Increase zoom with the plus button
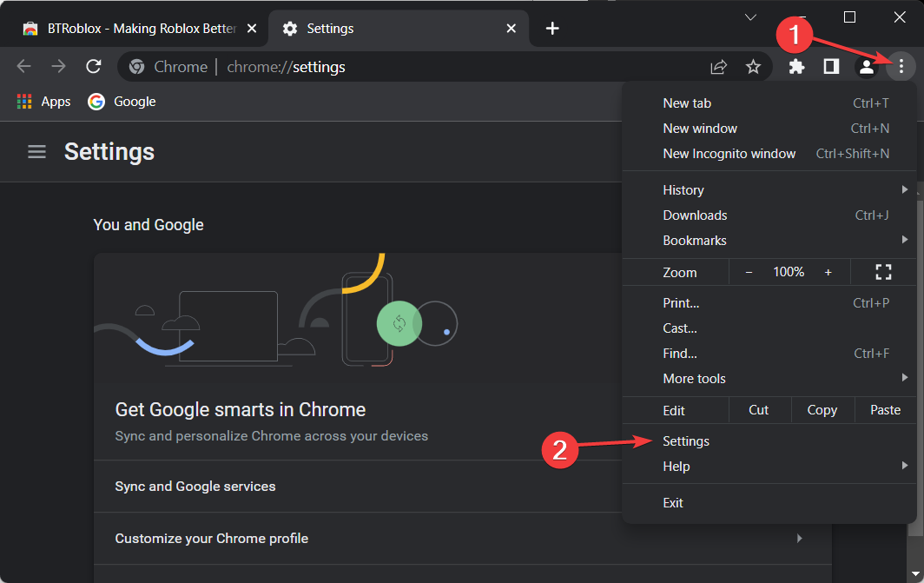 pos(828,272)
